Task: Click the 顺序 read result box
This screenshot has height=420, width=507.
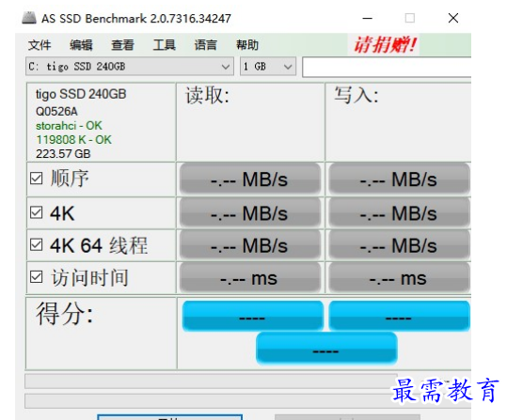Action: [250, 179]
